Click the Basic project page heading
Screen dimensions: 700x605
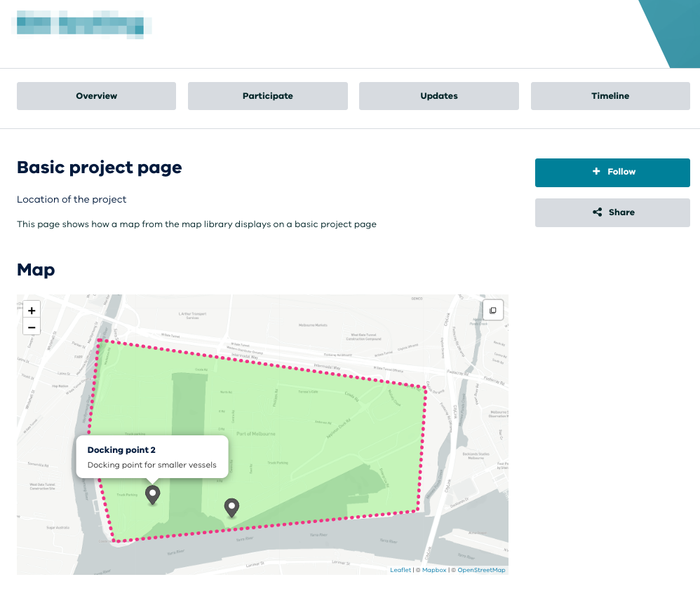pos(100,168)
